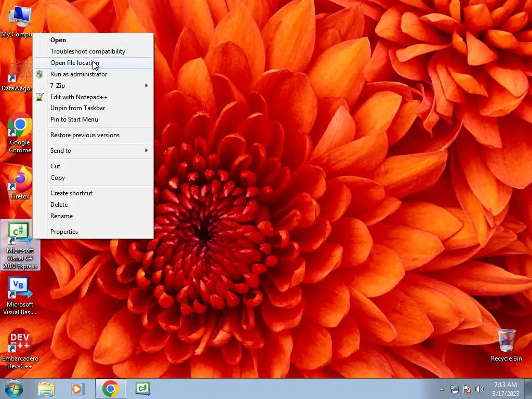The height and width of the screenshot is (399, 532).
Task: Select the Google Chrome desktop shortcut
Action: 20,133
